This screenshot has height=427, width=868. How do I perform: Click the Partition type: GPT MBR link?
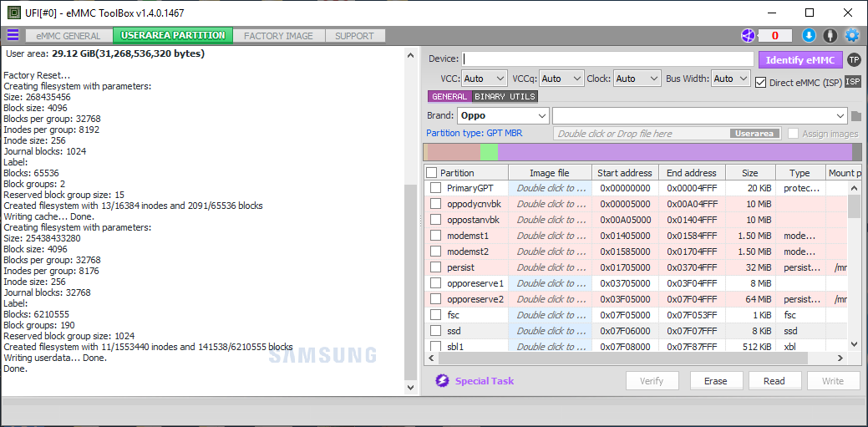coord(474,133)
